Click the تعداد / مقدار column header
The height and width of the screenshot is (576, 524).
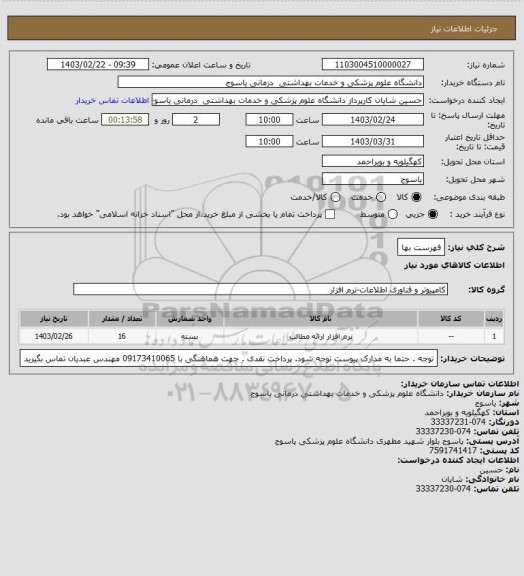click(x=122, y=319)
